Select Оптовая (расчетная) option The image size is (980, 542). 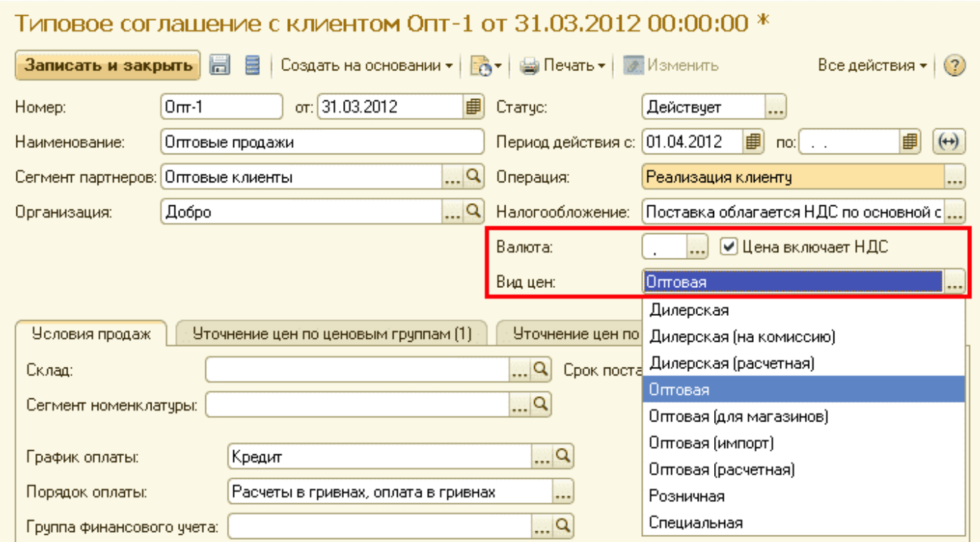click(803, 469)
